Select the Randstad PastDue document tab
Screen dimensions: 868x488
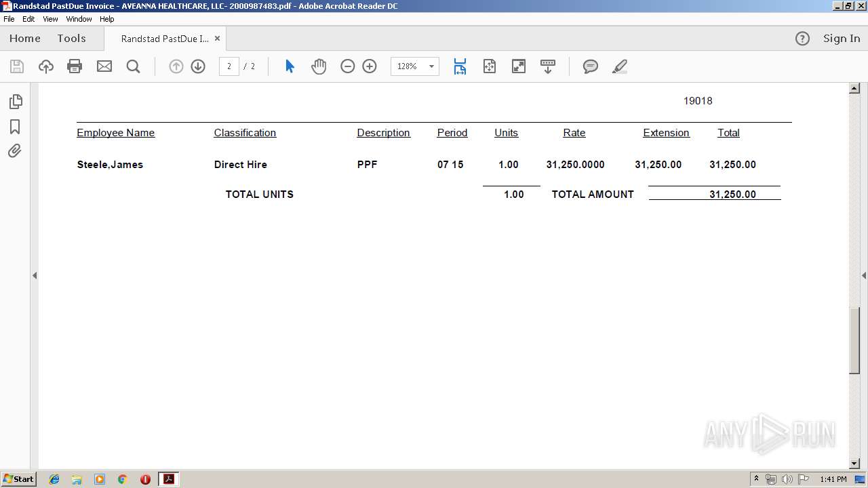[x=165, y=39]
